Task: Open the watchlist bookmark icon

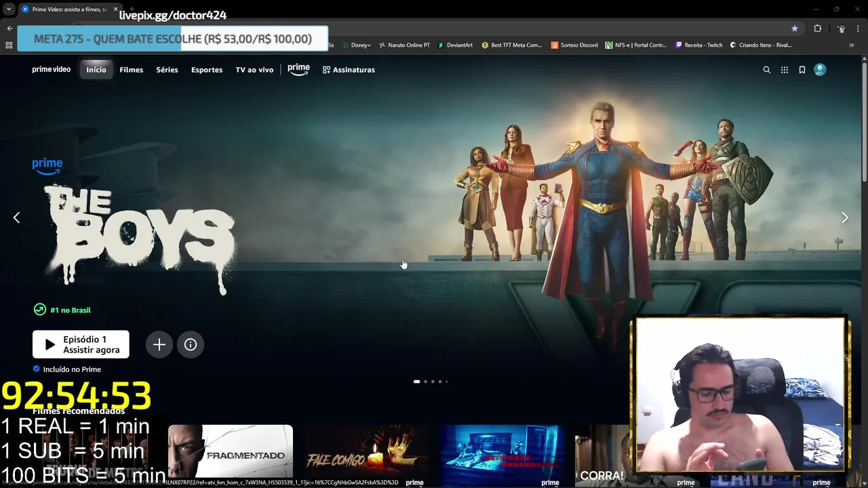Action: 802,70
